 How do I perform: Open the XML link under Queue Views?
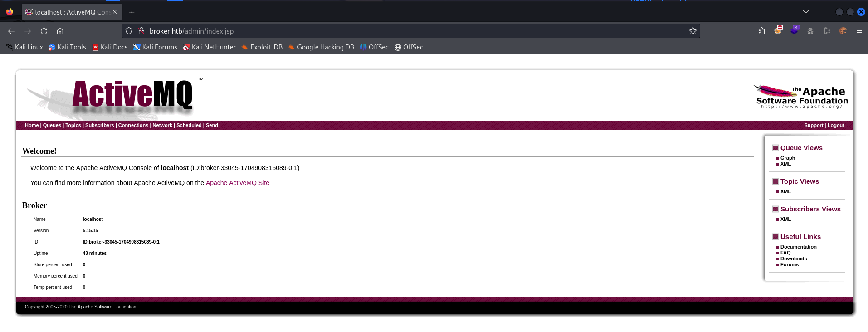[x=785, y=164]
